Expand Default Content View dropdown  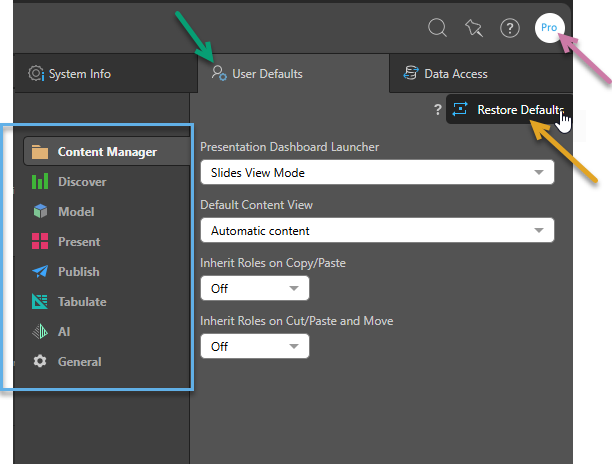[x=377, y=231]
